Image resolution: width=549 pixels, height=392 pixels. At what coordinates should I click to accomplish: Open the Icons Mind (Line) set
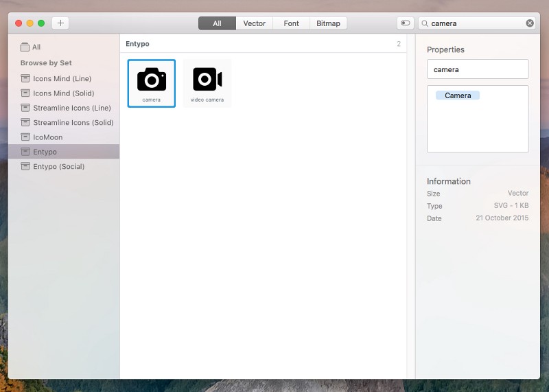click(62, 79)
